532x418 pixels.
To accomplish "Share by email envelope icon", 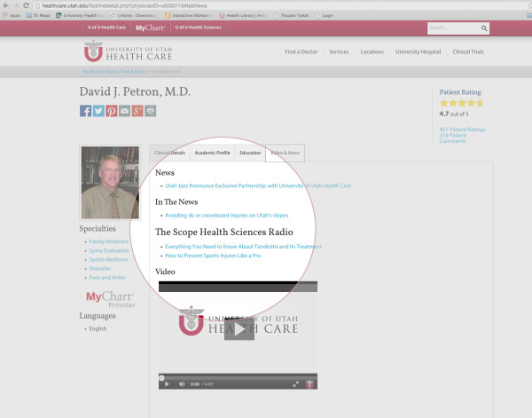I will pos(124,111).
